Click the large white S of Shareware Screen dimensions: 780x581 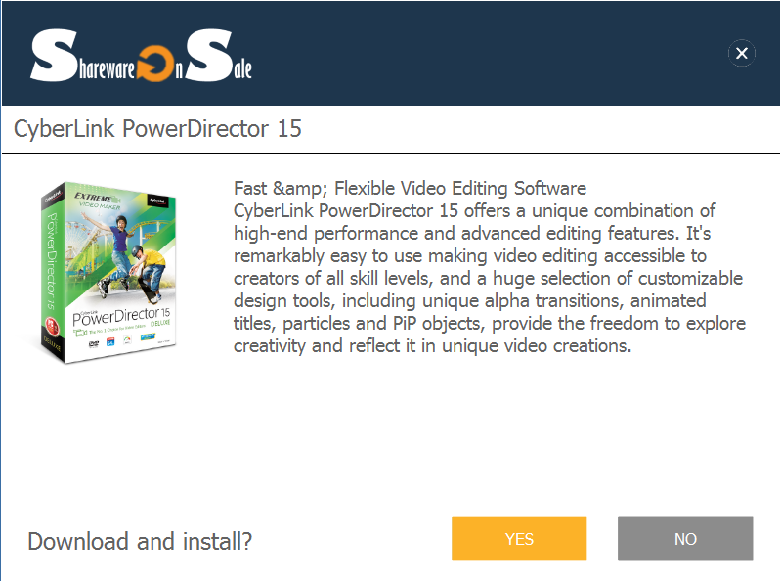click(x=53, y=55)
